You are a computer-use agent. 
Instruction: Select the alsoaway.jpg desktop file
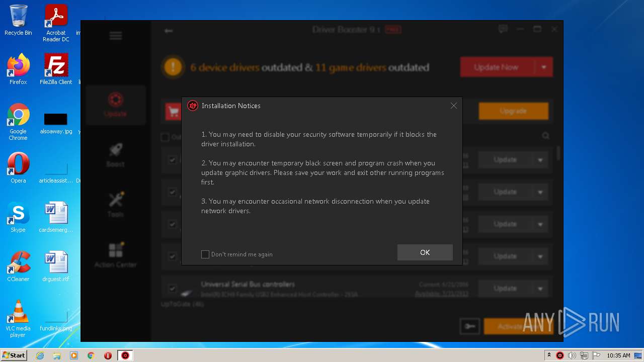coord(56,124)
